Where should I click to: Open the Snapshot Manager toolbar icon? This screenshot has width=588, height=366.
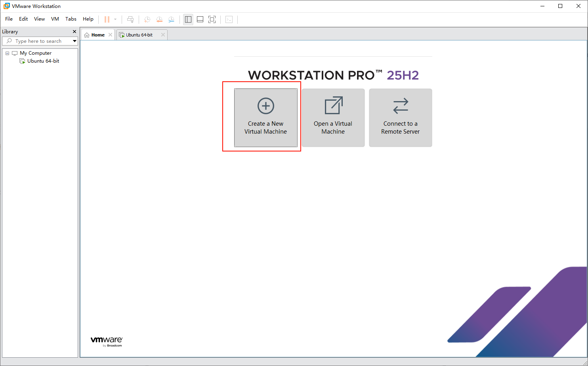171,19
